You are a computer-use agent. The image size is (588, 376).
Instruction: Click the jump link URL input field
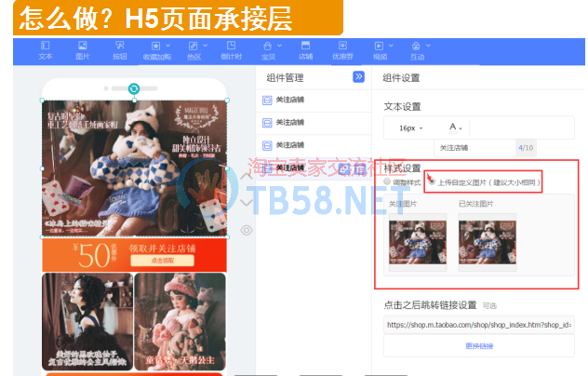point(479,325)
